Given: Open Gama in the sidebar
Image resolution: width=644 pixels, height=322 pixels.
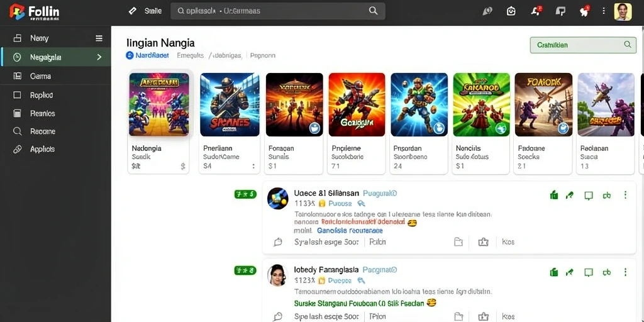Looking at the screenshot, I should coord(40,76).
